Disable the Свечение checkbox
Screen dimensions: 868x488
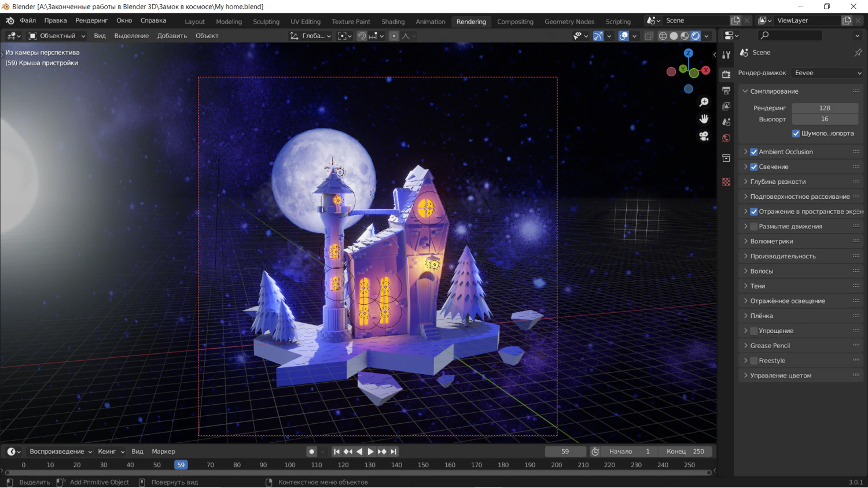point(754,167)
